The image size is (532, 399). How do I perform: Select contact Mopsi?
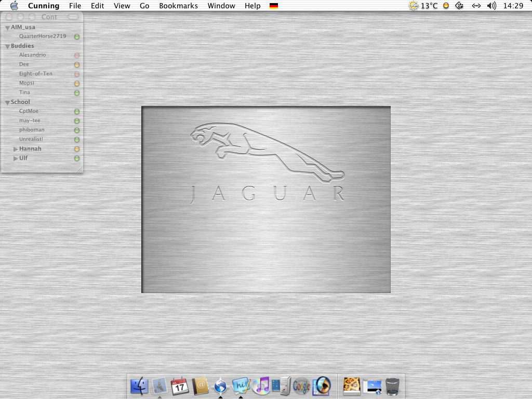click(27, 83)
